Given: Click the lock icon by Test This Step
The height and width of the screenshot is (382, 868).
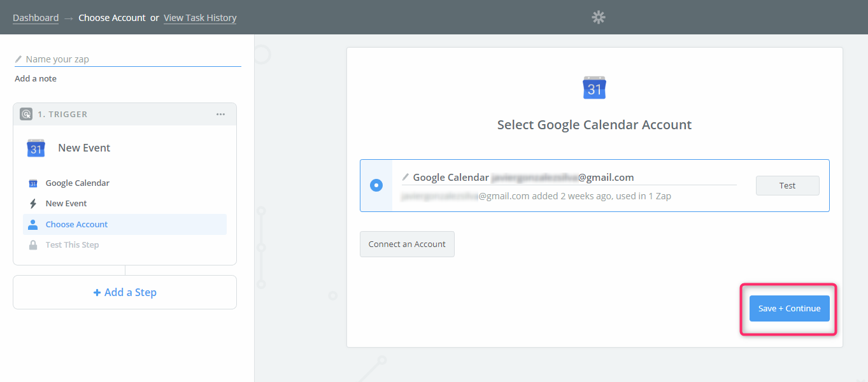Looking at the screenshot, I should (33, 245).
